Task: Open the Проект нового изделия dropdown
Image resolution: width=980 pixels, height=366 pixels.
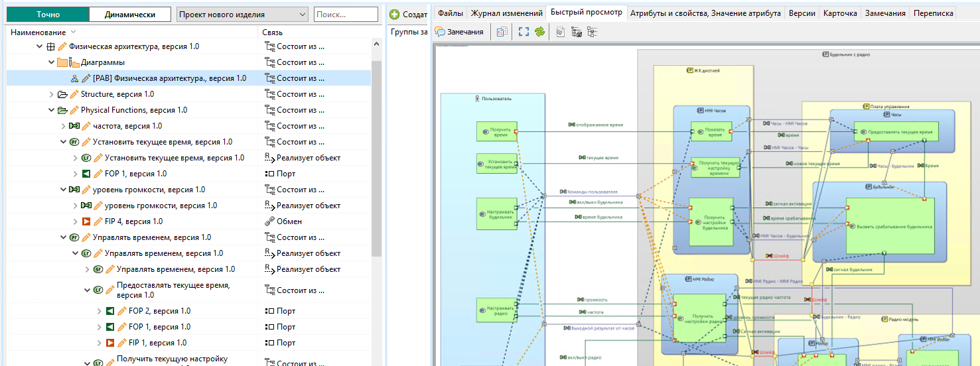Action: pyautogui.click(x=303, y=14)
